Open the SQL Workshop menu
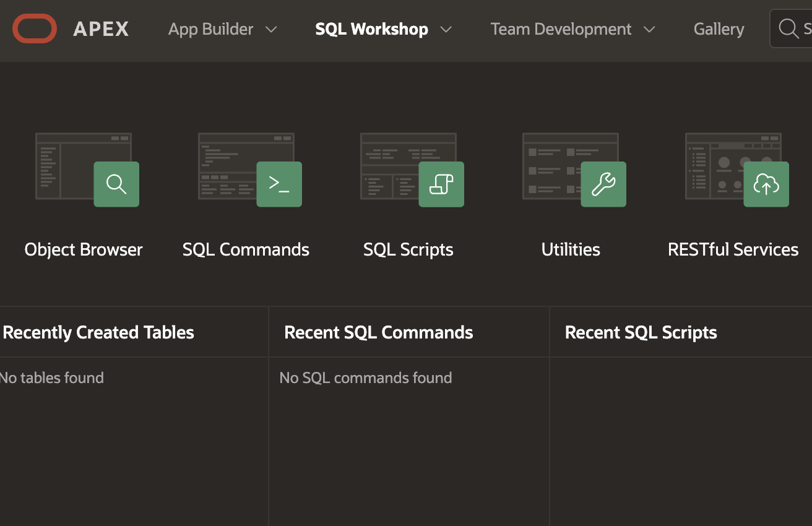812x526 pixels. 371,29
